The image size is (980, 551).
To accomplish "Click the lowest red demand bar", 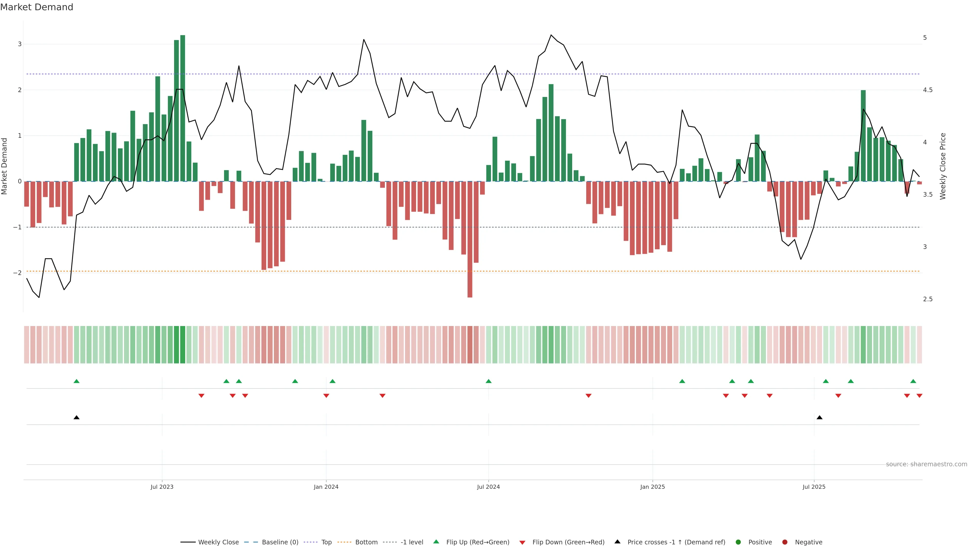I will pos(470,240).
